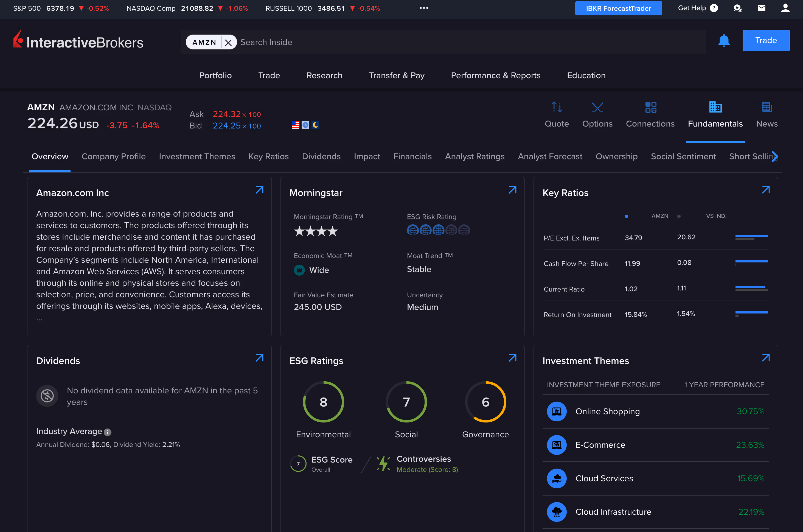This screenshot has width=803, height=532.
Task: Switch to the Investment Themes tab
Action: (197, 156)
